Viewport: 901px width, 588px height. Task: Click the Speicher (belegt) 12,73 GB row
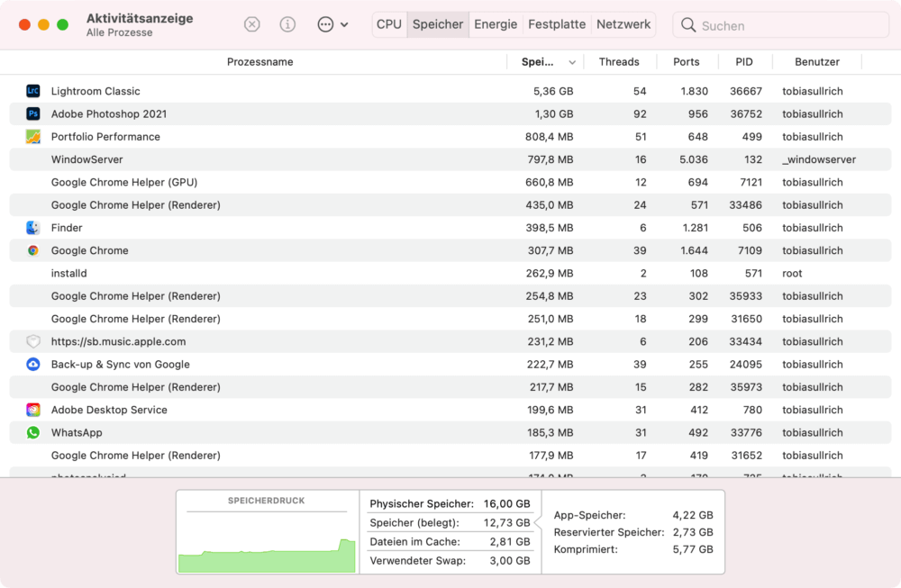(450, 522)
